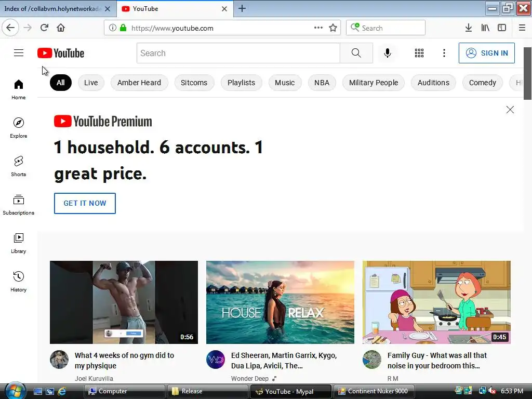Open a new browser tab

(242, 8)
